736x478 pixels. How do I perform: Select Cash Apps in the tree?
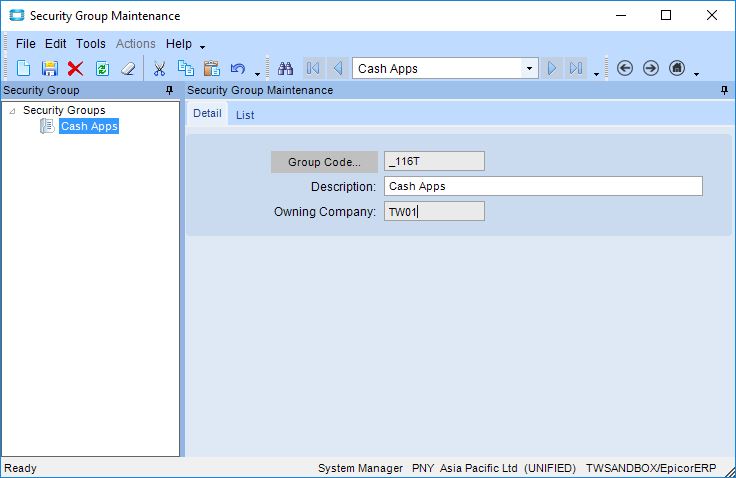[89, 126]
